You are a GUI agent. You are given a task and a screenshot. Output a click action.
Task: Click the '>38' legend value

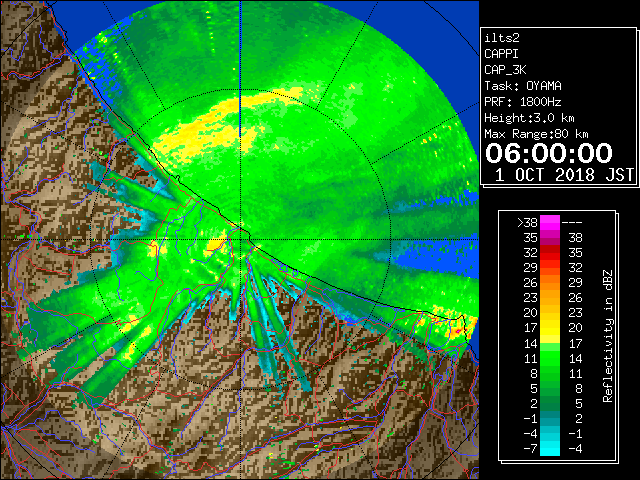(x=527, y=223)
